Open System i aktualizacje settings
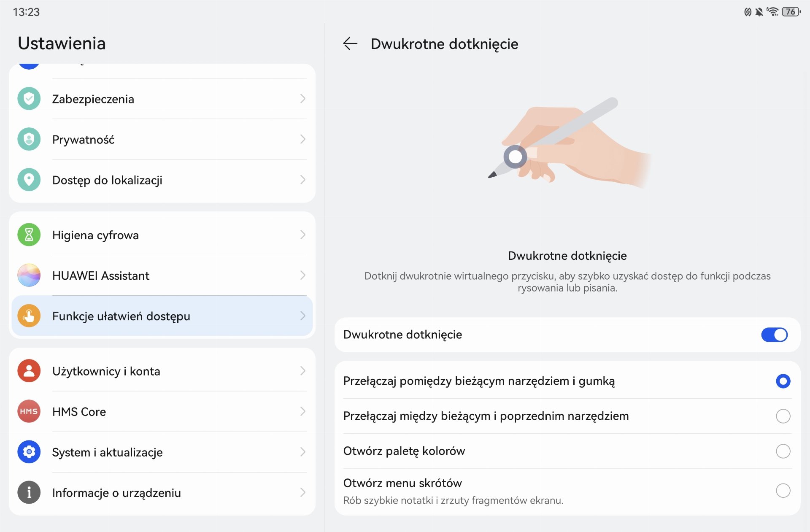Image resolution: width=810 pixels, height=532 pixels. coord(162,452)
